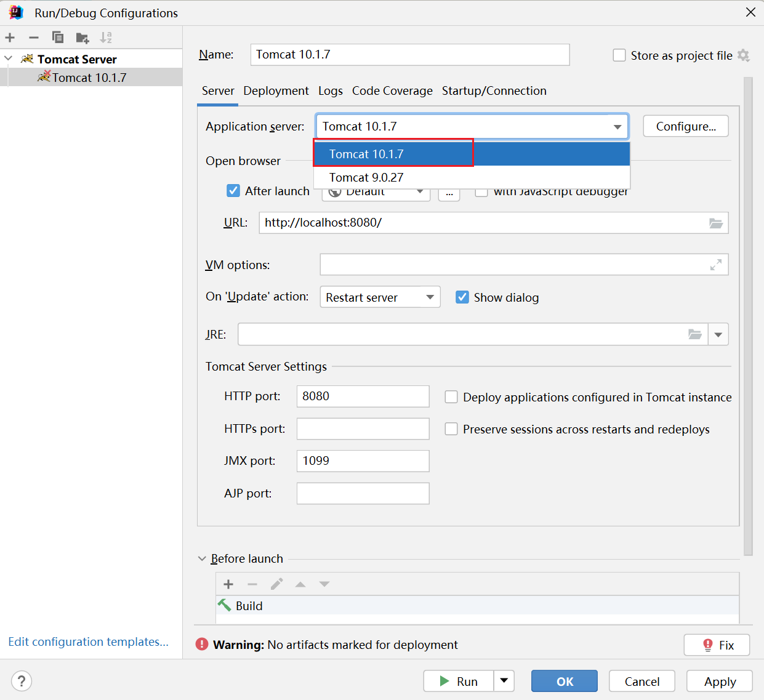Click the Cancel button
Viewport: 764px width, 700px height.
[642, 681]
